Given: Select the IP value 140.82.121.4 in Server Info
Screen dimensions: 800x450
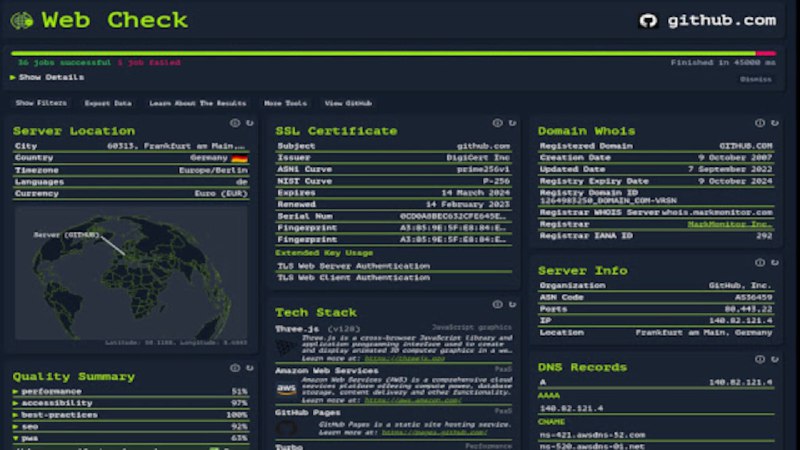Looking at the screenshot, I should pos(740,320).
